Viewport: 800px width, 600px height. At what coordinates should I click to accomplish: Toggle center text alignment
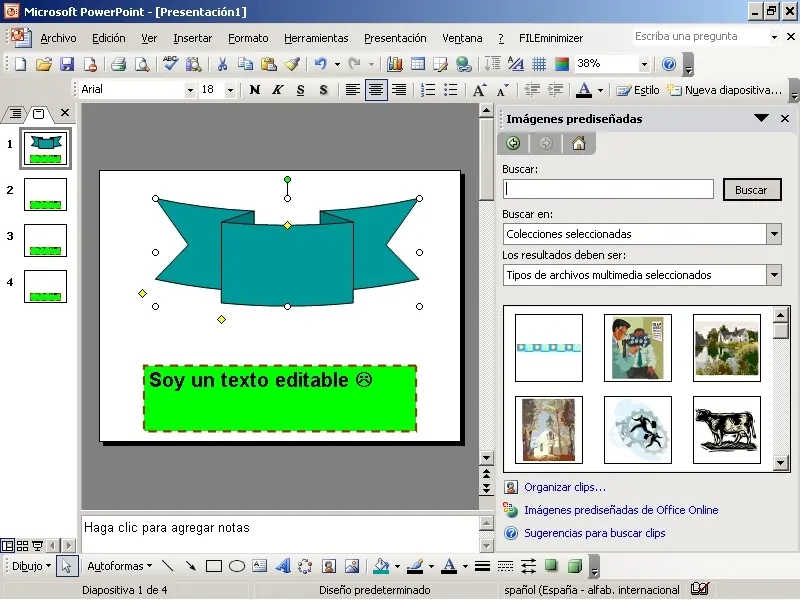tap(376, 90)
